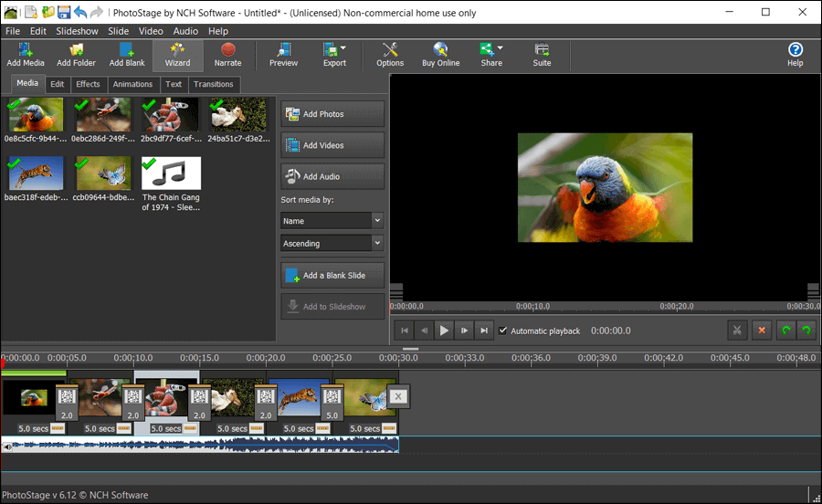Click the preview ruler at 0:00:20.0

[x=676, y=307]
